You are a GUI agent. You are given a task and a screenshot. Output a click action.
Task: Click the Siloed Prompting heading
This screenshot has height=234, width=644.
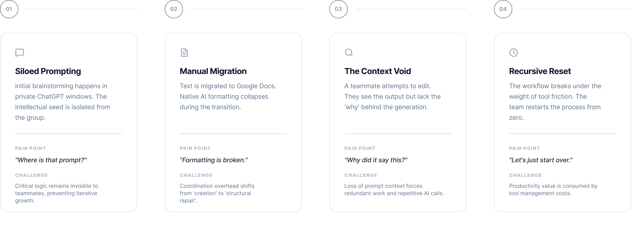tap(48, 71)
